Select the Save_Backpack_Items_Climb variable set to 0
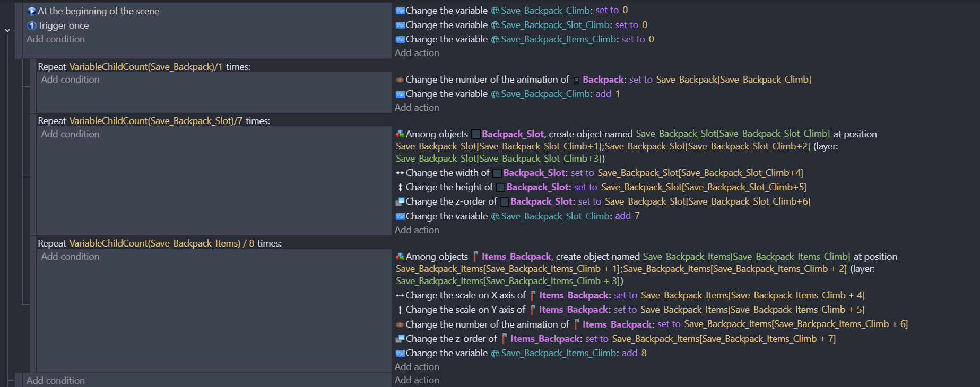The width and height of the screenshot is (980, 387). [x=559, y=39]
